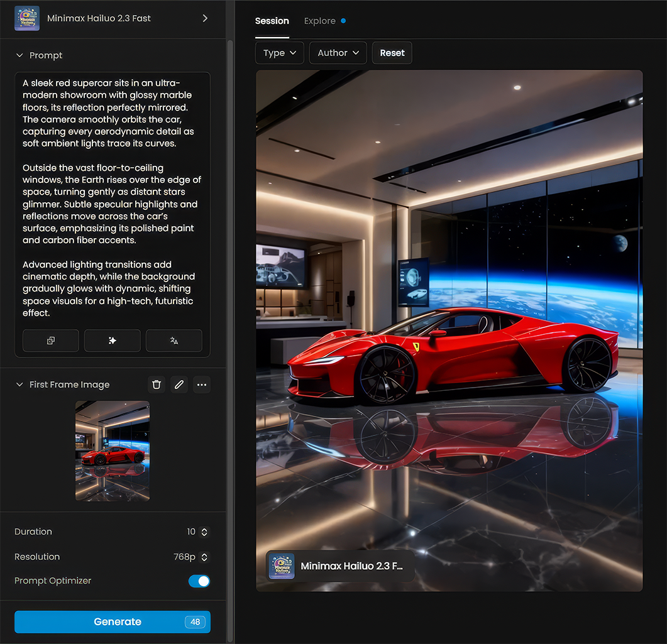This screenshot has height=644, width=667.
Task: Switch to the Explore tab
Action: [x=320, y=21]
